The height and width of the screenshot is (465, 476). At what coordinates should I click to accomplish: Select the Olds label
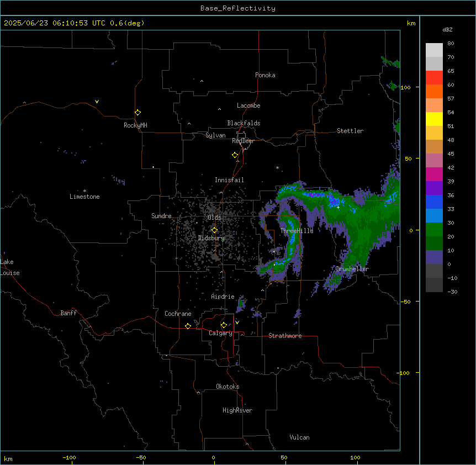tap(214, 218)
